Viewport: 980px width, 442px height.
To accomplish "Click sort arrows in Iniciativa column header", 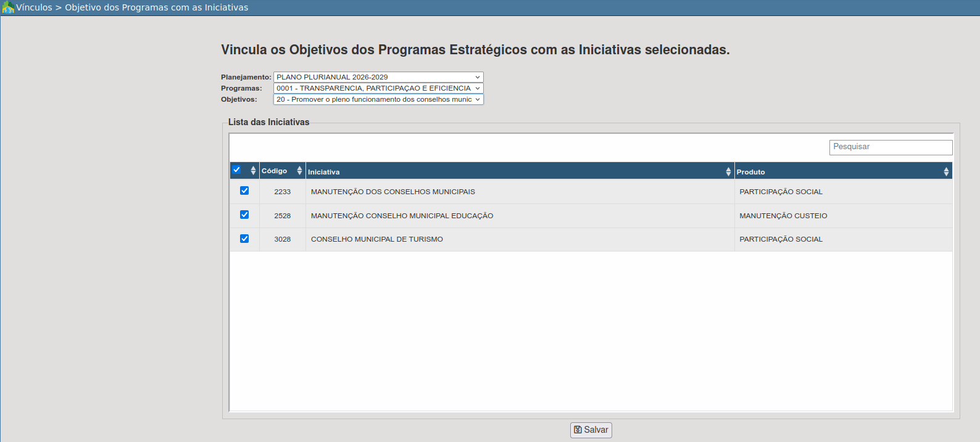I will [x=728, y=171].
